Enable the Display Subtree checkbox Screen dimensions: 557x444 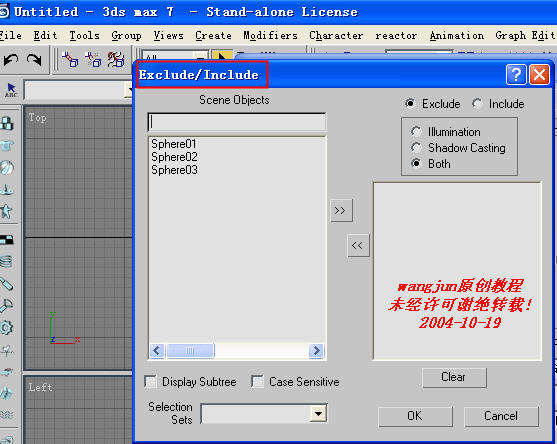[x=151, y=382]
